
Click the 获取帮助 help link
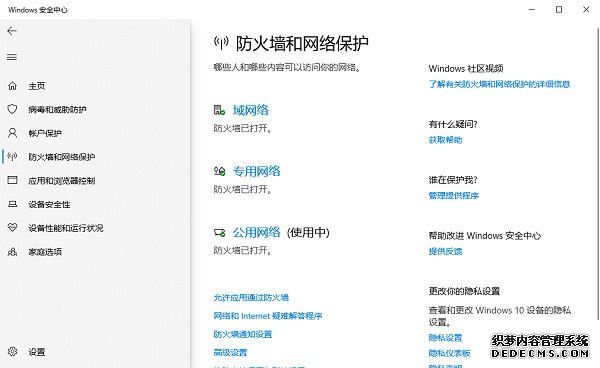click(445, 140)
